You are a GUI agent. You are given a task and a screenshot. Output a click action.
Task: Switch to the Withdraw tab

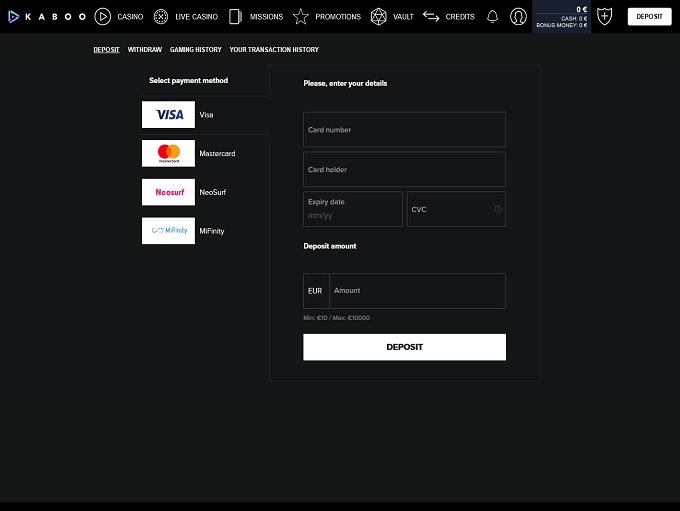click(144, 49)
